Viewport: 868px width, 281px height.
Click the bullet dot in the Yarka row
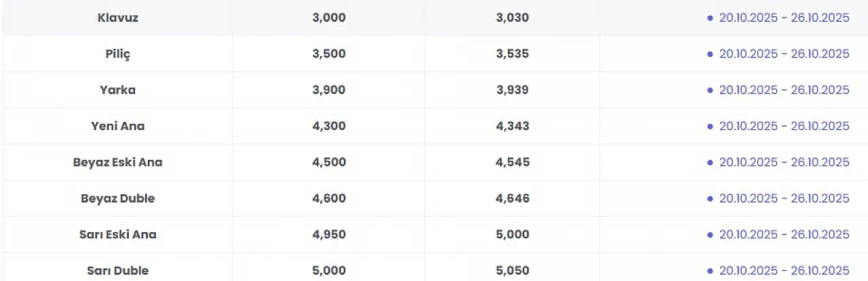point(710,90)
